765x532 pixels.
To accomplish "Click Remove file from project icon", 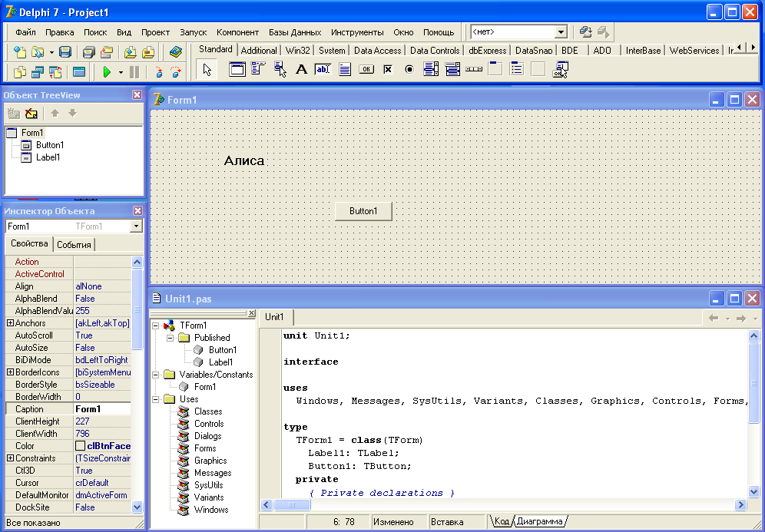I will click(148, 51).
